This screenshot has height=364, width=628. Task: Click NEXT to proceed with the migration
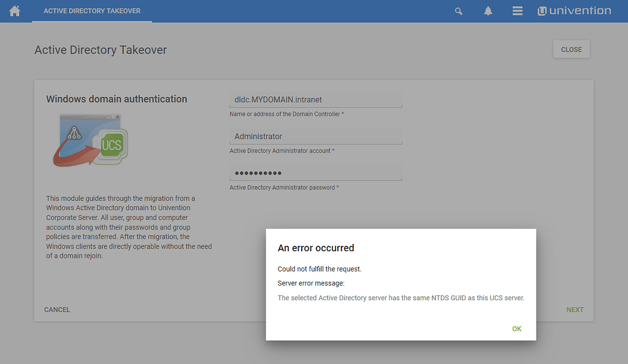(575, 309)
